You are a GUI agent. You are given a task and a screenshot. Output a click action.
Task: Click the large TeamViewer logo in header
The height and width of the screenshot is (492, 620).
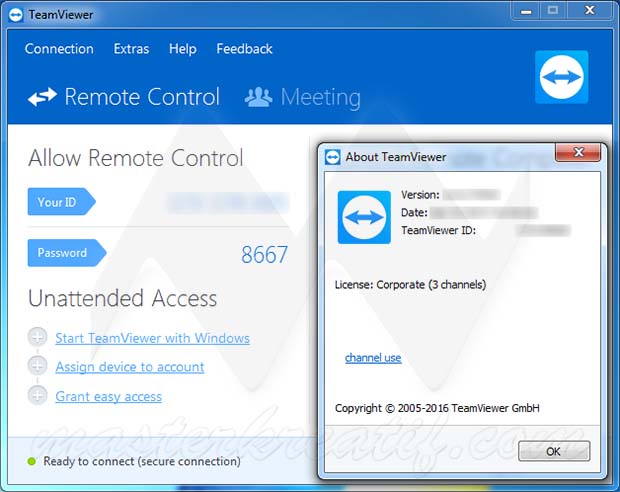(x=561, y=77)
